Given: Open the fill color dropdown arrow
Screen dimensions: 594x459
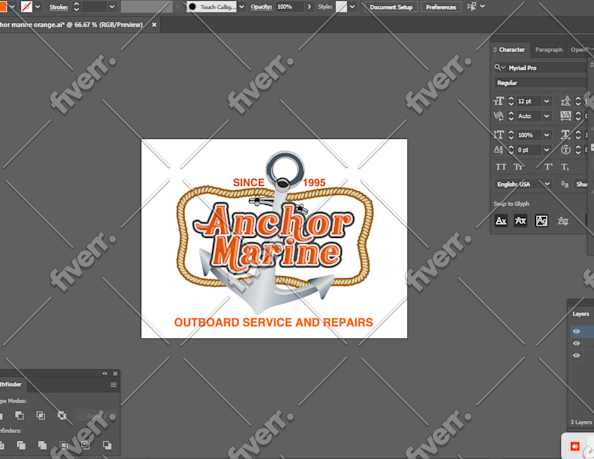Looking at the screenshot, I should tap(13, 6).
